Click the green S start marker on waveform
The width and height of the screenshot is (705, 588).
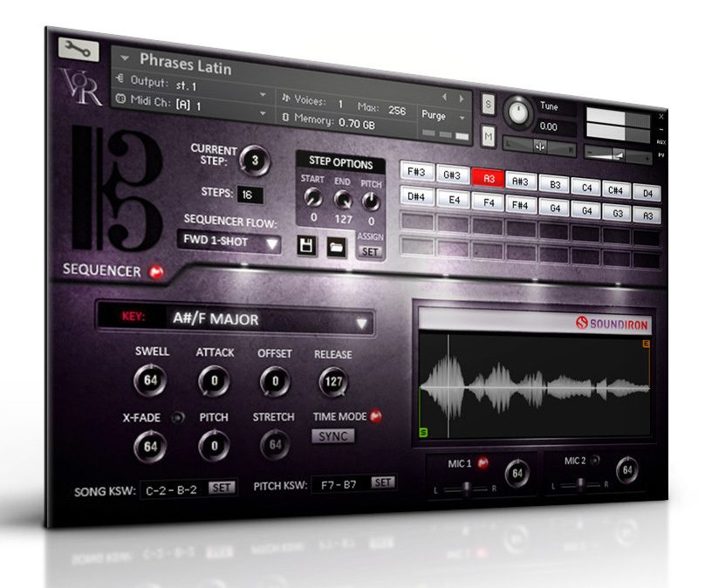point(423,433)
